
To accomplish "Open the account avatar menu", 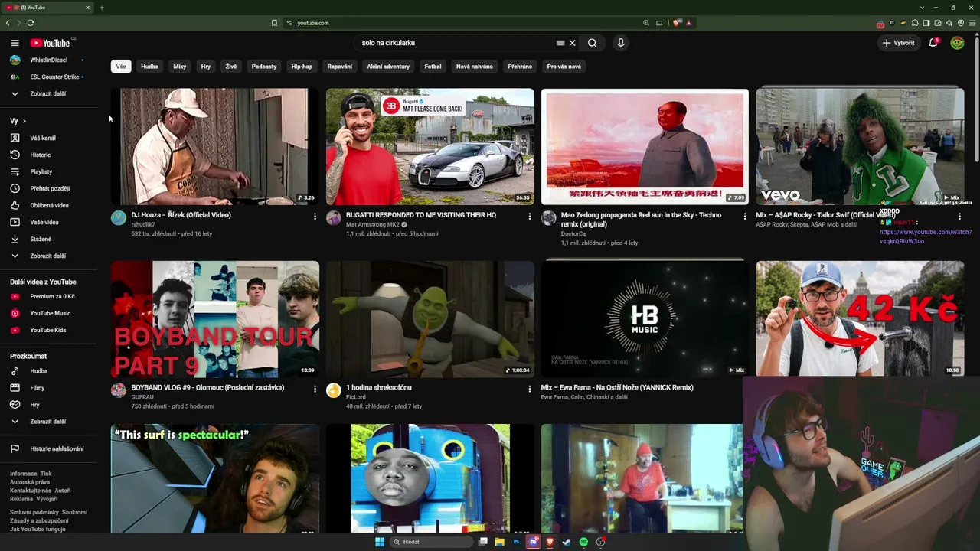I will [957, 43].
